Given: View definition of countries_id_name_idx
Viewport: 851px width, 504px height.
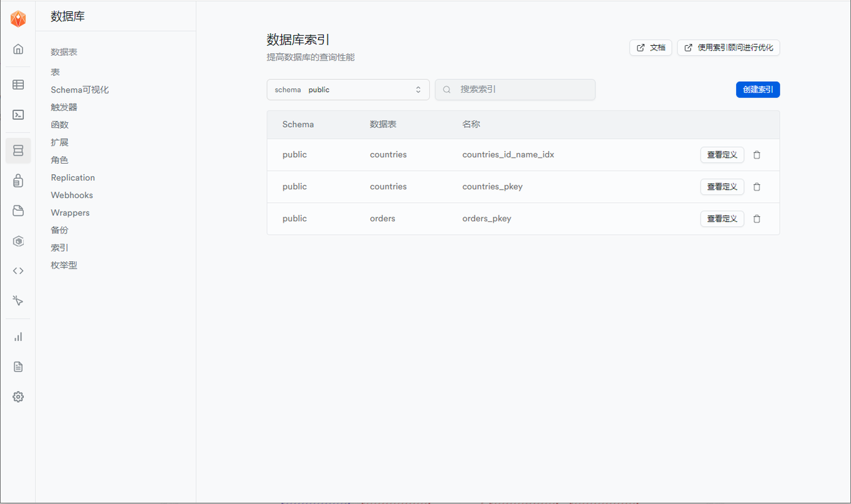Looking at the screenshot, I should pos(722,154).
